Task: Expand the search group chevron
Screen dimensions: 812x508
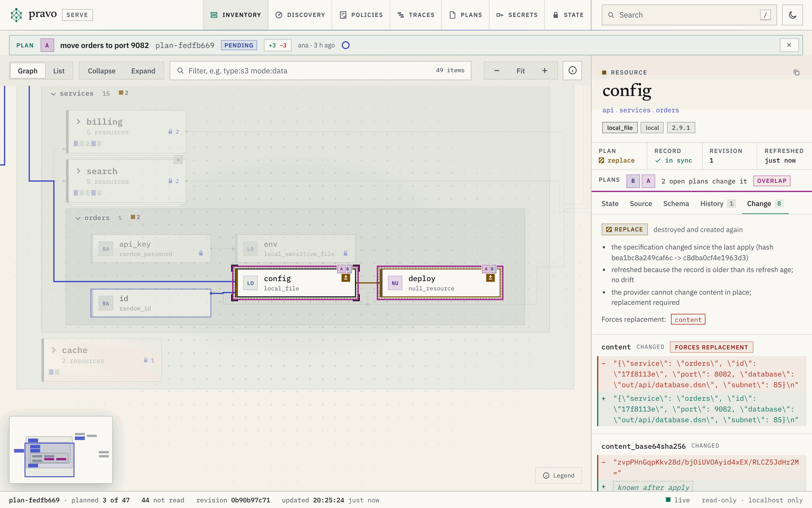Action: (78, 171)
